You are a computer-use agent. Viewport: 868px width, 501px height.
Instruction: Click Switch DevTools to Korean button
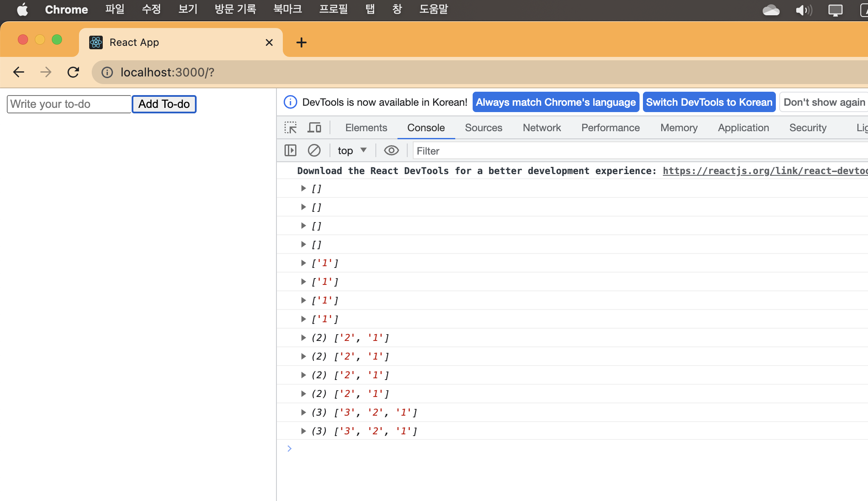click(709, 102)
